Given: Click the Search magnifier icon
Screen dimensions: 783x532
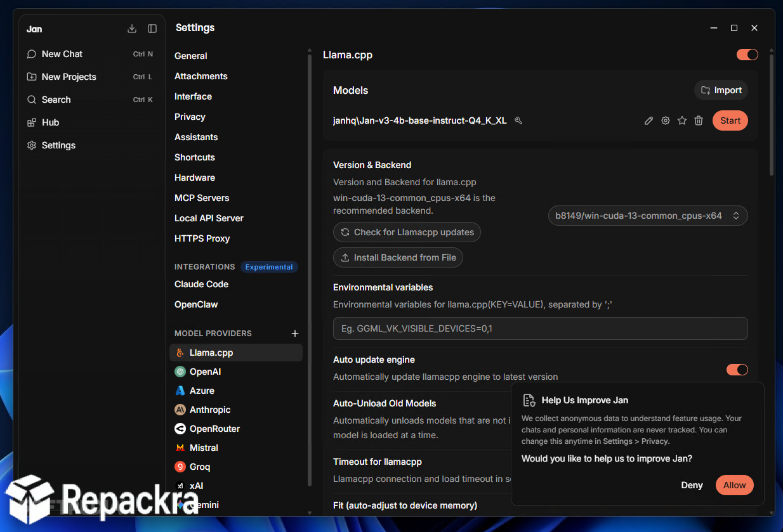Looking at the screenshot, I should pos(32,100).
